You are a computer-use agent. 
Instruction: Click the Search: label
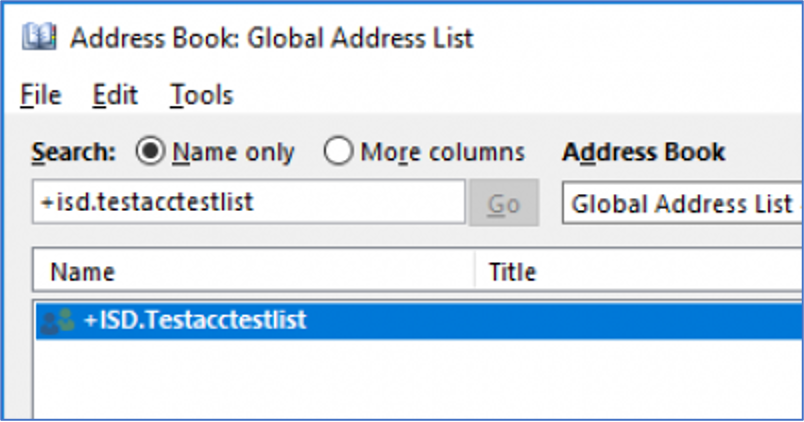click(x=74, y=152)
